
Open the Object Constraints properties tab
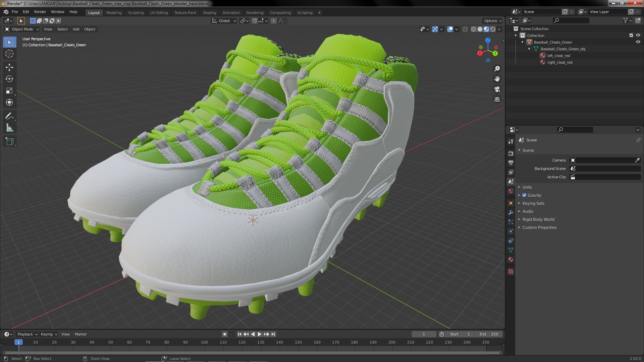coord(511,241)
